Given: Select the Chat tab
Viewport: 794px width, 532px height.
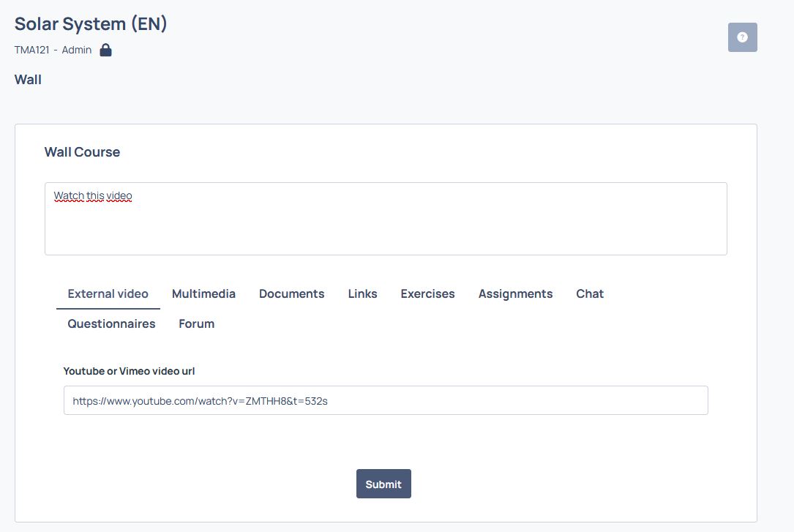Looking at the screenshot, I should pyautogui.click(x=590, y=293).
